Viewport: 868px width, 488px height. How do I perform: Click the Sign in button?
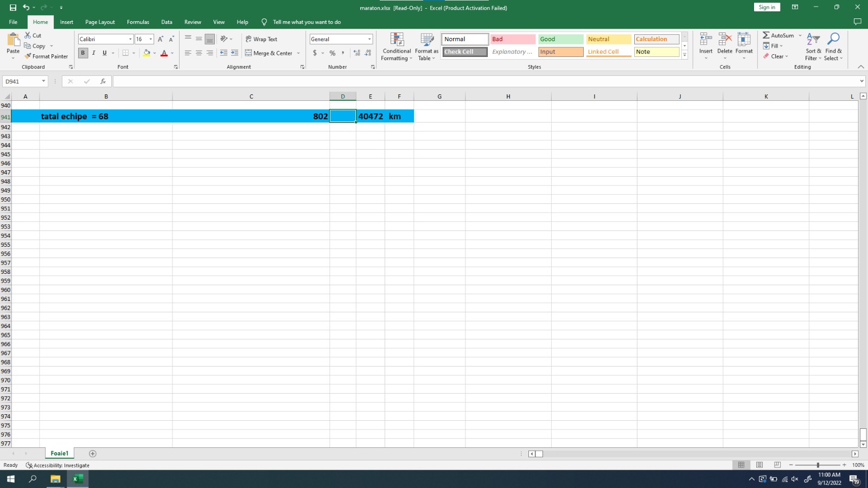pos(767,7)
